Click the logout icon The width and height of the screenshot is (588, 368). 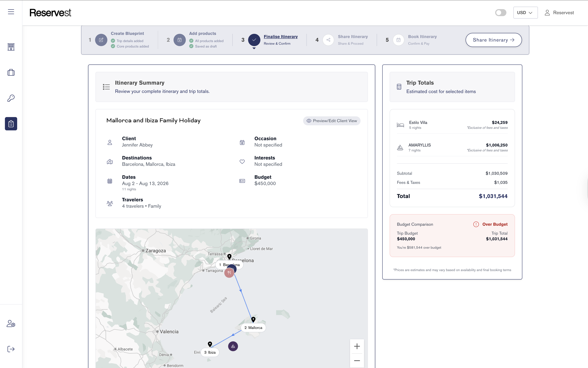(x=11, y=349)
